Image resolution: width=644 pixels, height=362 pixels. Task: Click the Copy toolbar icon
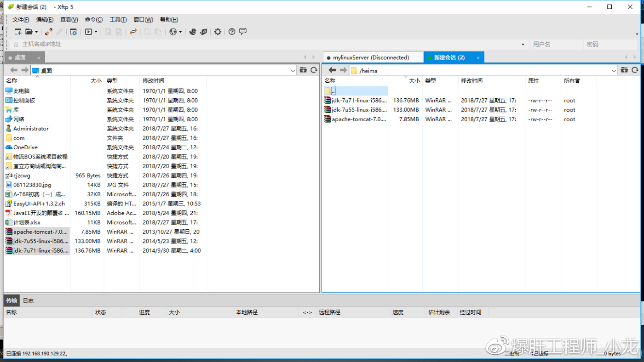click(147, 32)
